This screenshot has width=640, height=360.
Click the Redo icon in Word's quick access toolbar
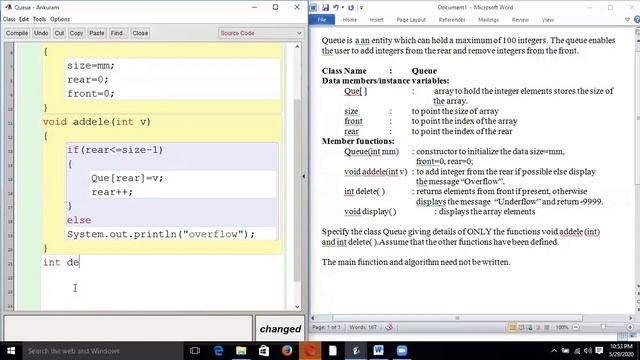351,7
